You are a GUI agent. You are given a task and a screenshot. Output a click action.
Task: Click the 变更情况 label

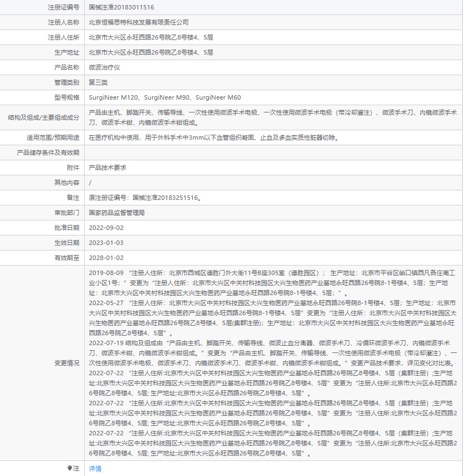tap(67, 363)
